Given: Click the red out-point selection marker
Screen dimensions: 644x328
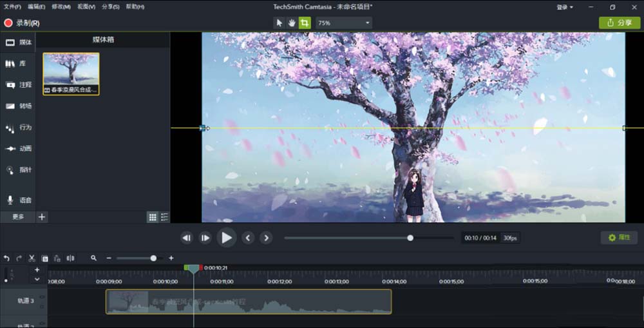Looking at the screenshot, I should click(x=201, y=267).
